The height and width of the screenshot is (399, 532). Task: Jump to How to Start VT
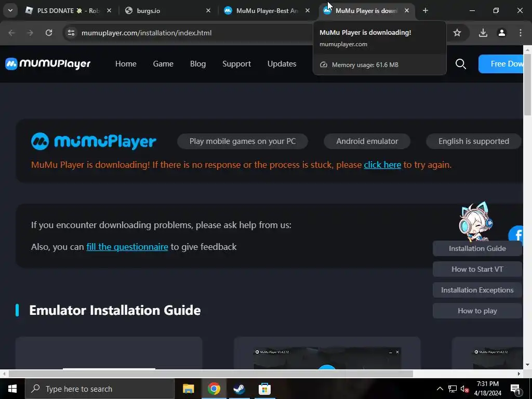tap(477, 269)
